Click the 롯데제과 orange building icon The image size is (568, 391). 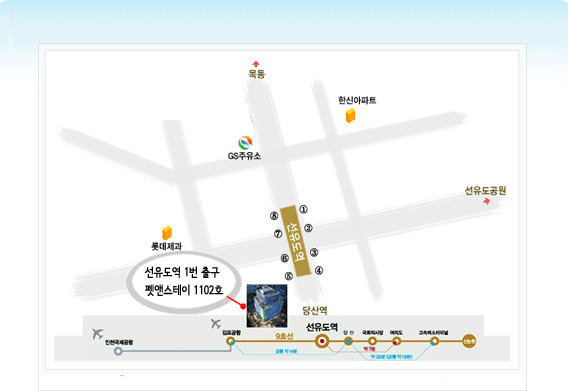(x=167, y=233)
